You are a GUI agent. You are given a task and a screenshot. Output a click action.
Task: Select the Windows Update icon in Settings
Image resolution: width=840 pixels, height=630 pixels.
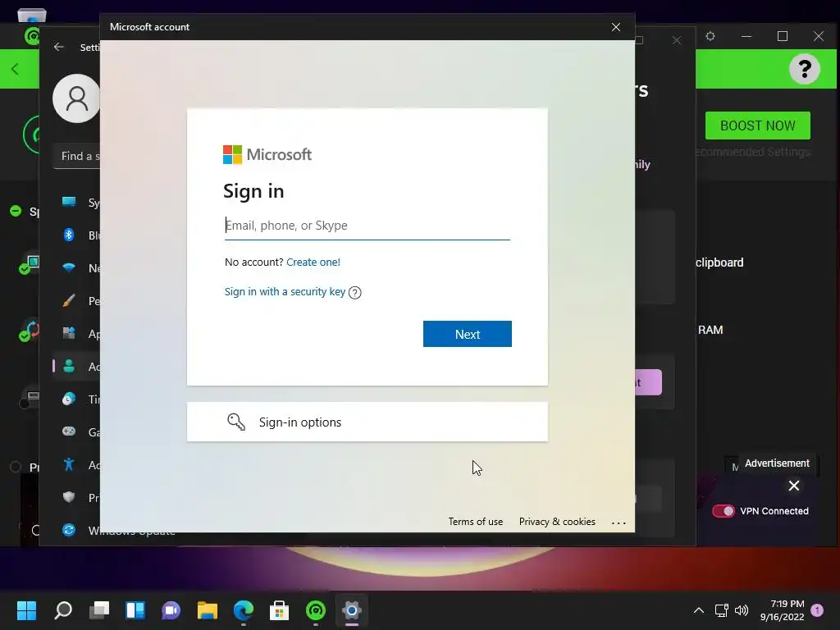point(69,530)
